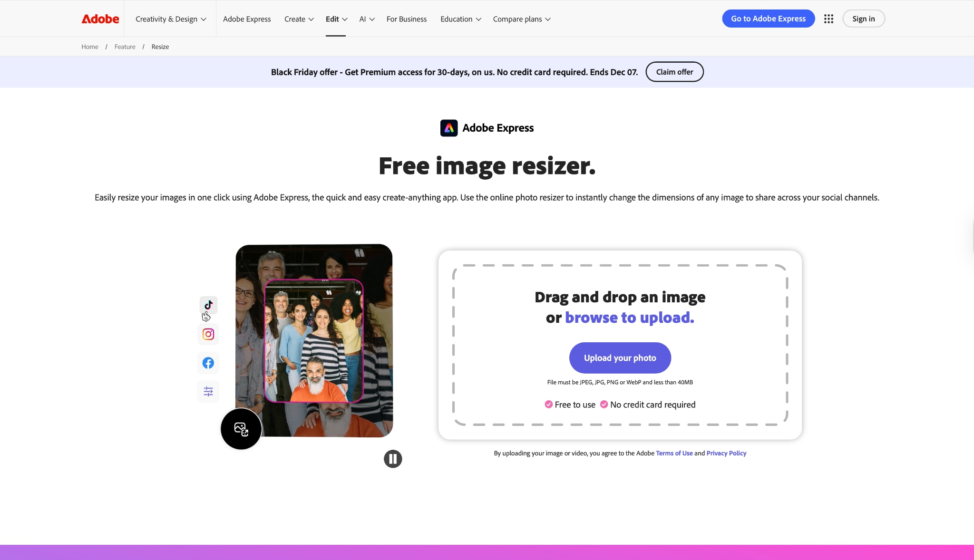Select For Business in the navigation
This screenshot has width=974, height=560.
tap(406, 19)
